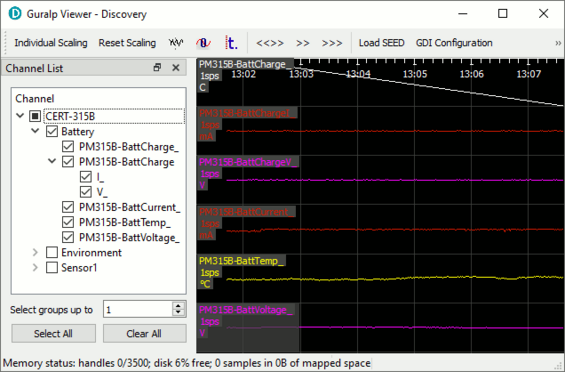Expand the Sensor1 group

coord(35,267)
